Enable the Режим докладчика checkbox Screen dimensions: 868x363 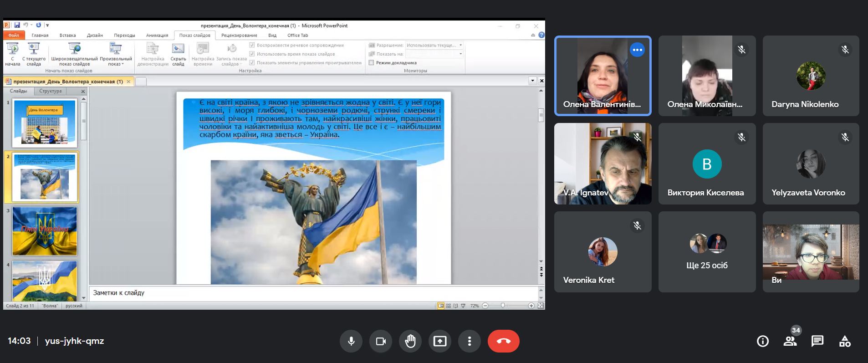click(372, 63)
